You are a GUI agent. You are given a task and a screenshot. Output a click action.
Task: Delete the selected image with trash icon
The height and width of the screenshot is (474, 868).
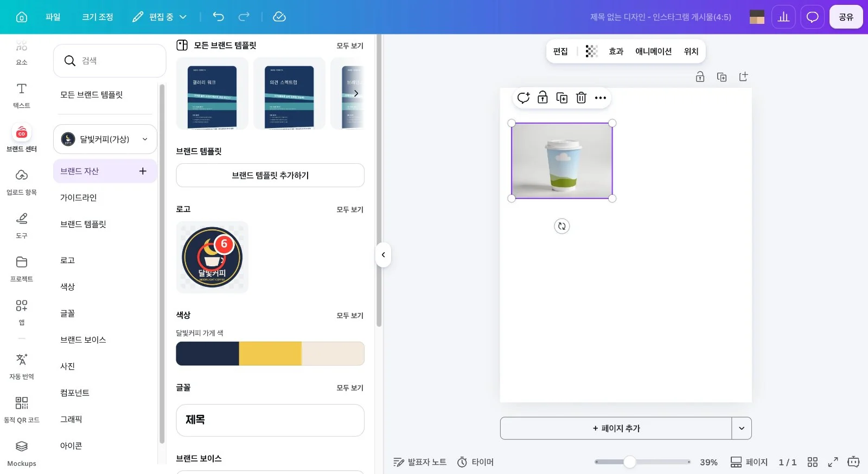pyautogui.click(x=581, y=98)
